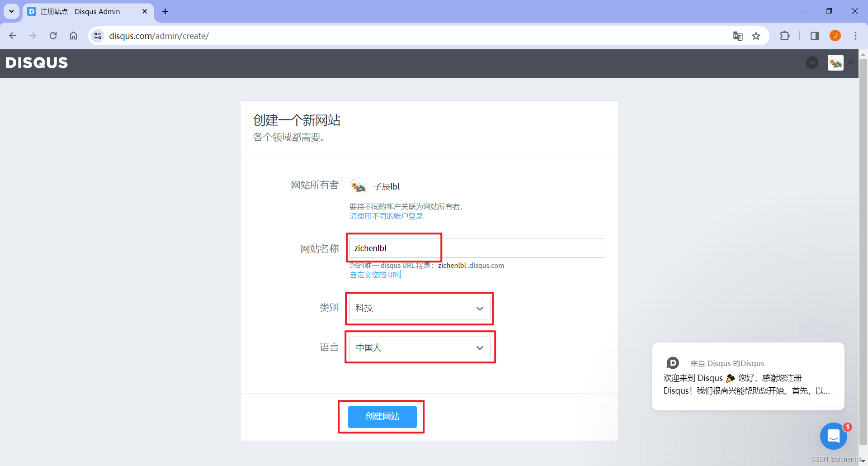Click the DISQUS logo in header
This screenshot has height=466, width=868.
(37, 62)
